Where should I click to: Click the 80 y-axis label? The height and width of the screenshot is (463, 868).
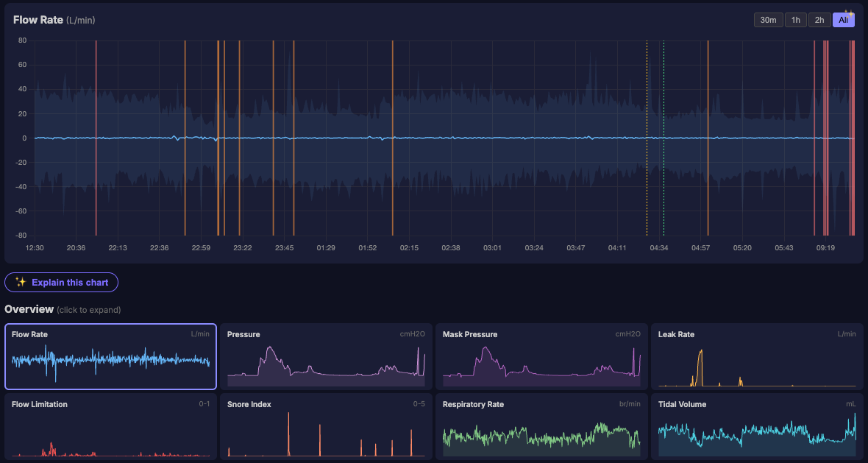coord(22,40)
